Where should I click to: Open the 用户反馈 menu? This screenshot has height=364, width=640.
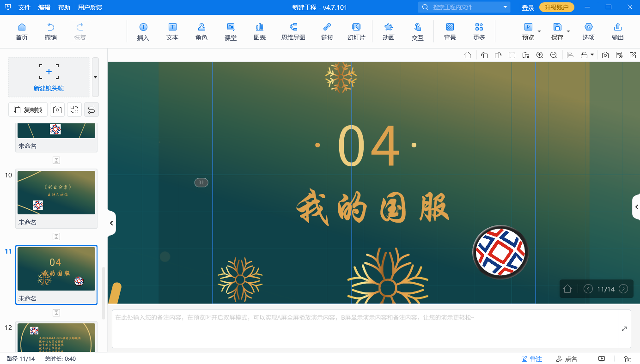point(90,7)
